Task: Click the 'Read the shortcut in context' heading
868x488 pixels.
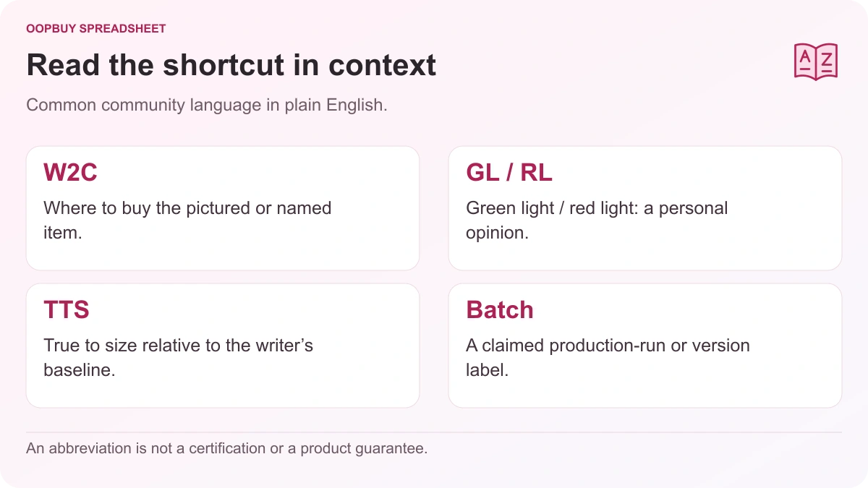Action: 231,65
